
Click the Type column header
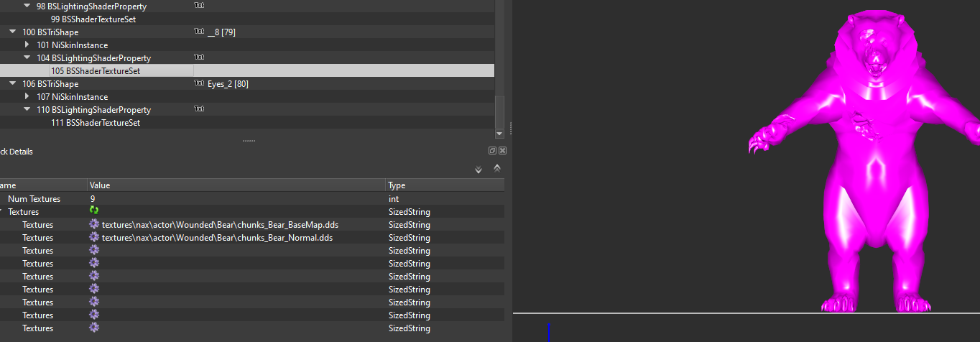[x=445, y=185]
